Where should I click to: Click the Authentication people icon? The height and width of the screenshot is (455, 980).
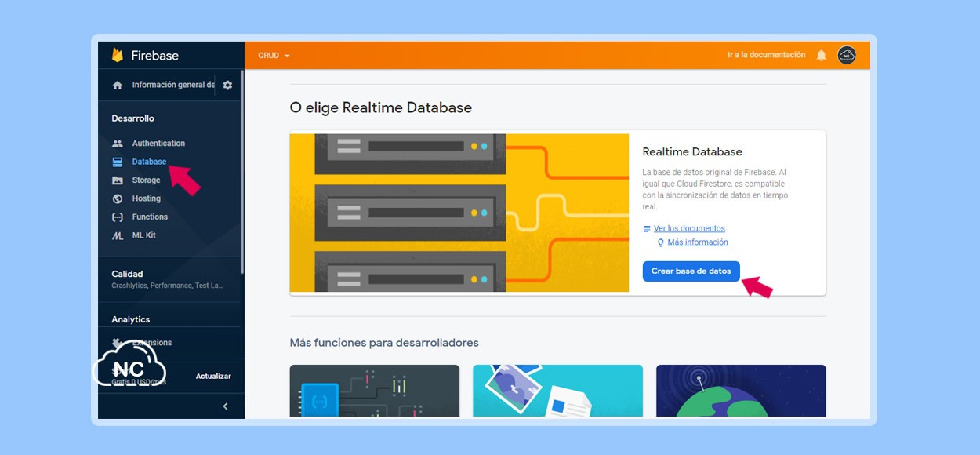tap(118, 144)
